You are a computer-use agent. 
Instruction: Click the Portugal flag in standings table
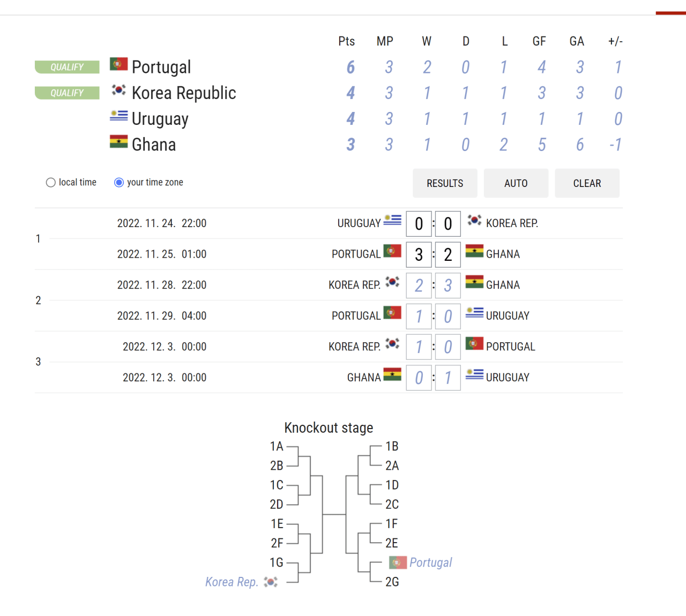pos(118,64)
